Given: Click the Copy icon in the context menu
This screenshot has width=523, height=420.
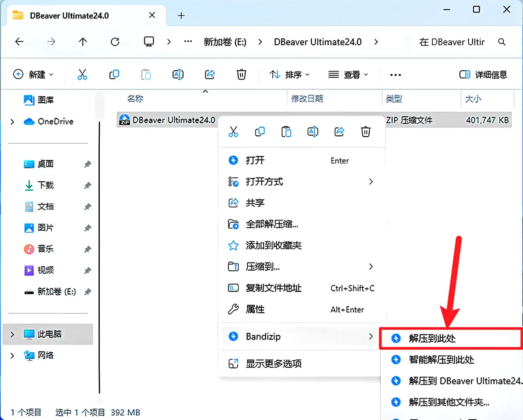Looking at the screenshot, I should coord(260,132).
